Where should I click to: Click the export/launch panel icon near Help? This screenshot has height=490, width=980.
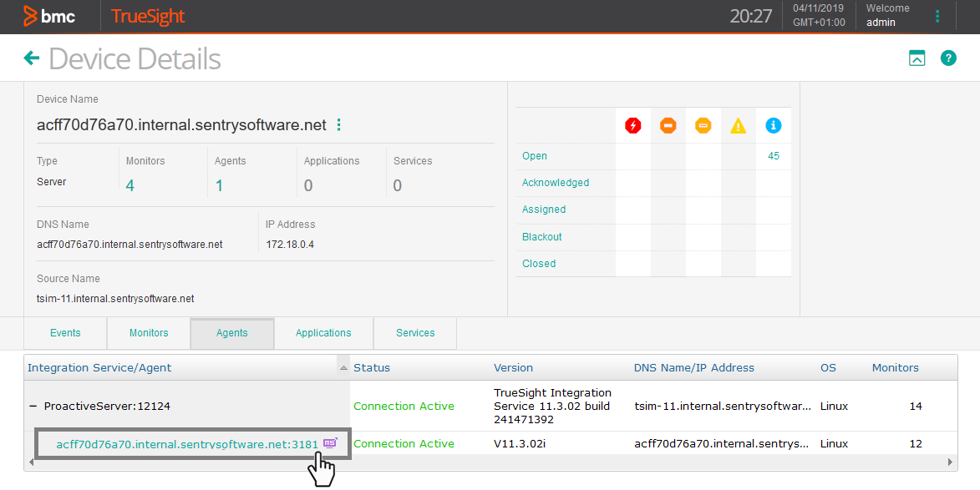coord(917,58)
